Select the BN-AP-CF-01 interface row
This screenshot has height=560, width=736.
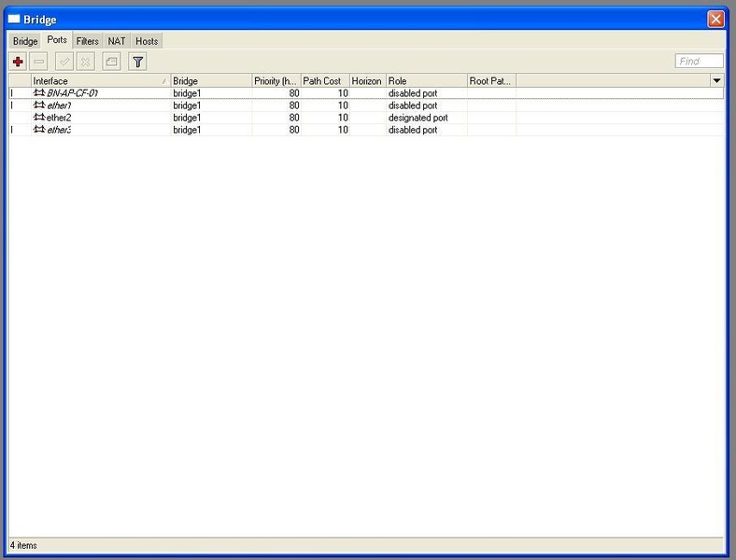click(366, 92)
